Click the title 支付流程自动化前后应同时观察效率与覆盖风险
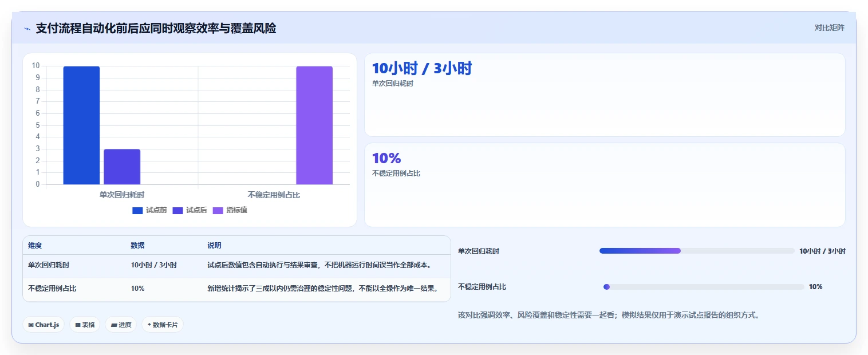This screenshot has width=868, height=355. pyautogui.click(x=156, y=28)
